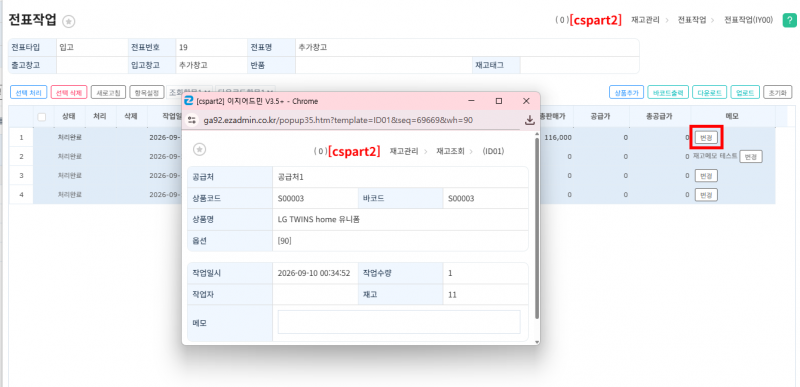
Task: Click the 116,000 value in row 1
Action: [x=558, y=137]
